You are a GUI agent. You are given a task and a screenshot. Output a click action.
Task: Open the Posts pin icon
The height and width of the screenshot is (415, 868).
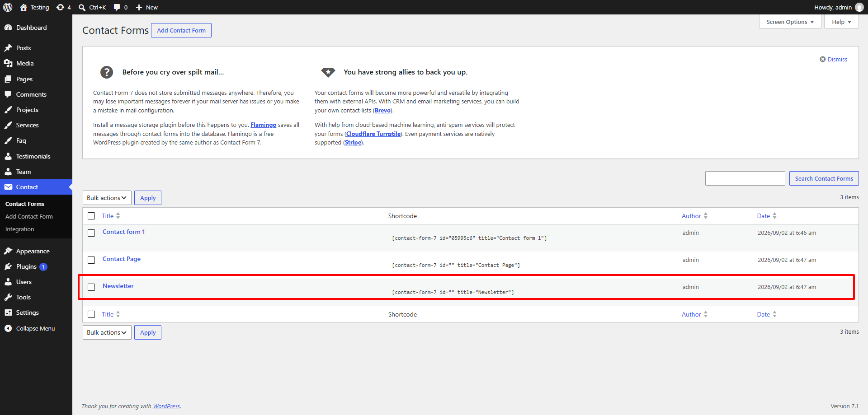8,48
